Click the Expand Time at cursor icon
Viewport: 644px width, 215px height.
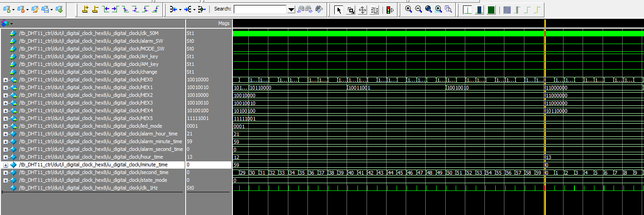click(173, 9)
